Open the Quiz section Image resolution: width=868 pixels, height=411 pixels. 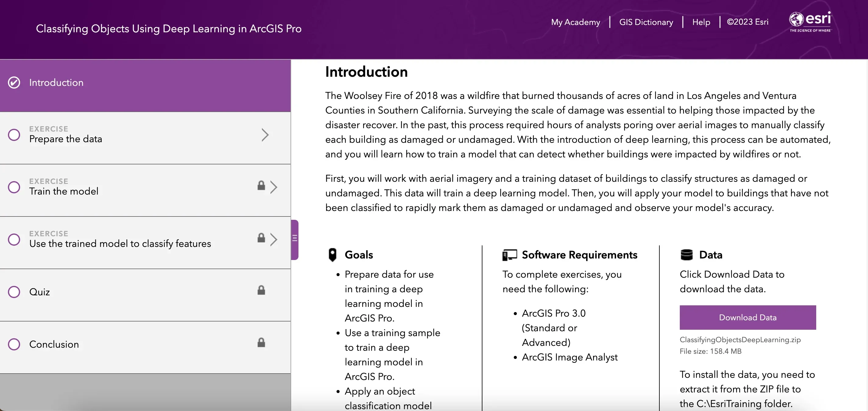(x=145, y=295)
